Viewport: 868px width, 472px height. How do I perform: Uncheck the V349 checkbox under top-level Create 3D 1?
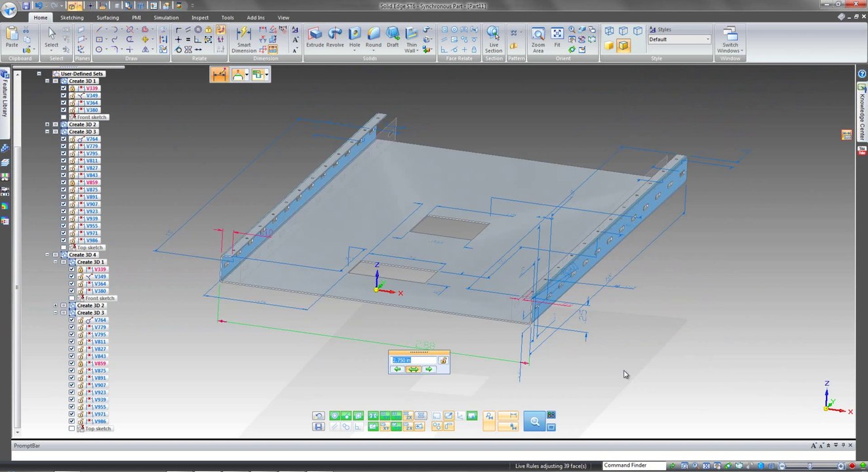(64, 96)
